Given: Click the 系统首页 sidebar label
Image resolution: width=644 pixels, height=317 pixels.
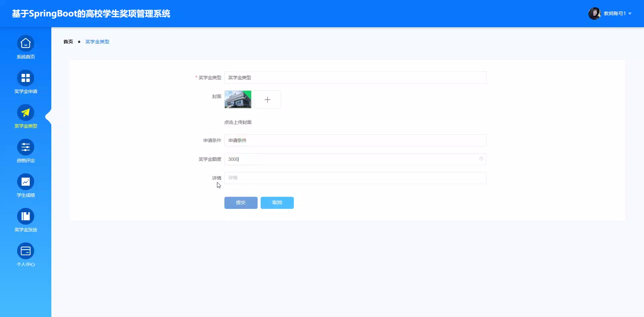Looking at the screenshot, I should (x=26, y=57).
